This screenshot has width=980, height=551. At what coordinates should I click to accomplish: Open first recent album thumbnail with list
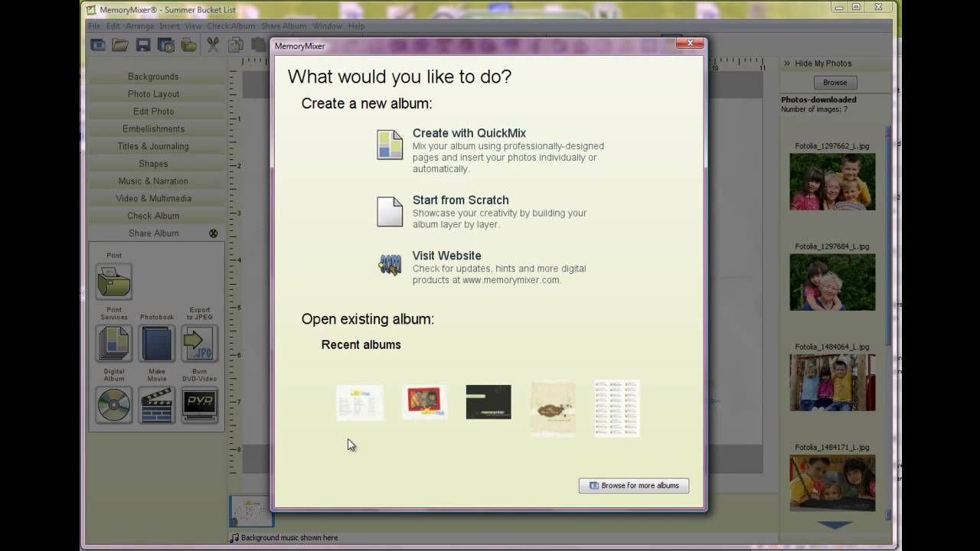360,403
